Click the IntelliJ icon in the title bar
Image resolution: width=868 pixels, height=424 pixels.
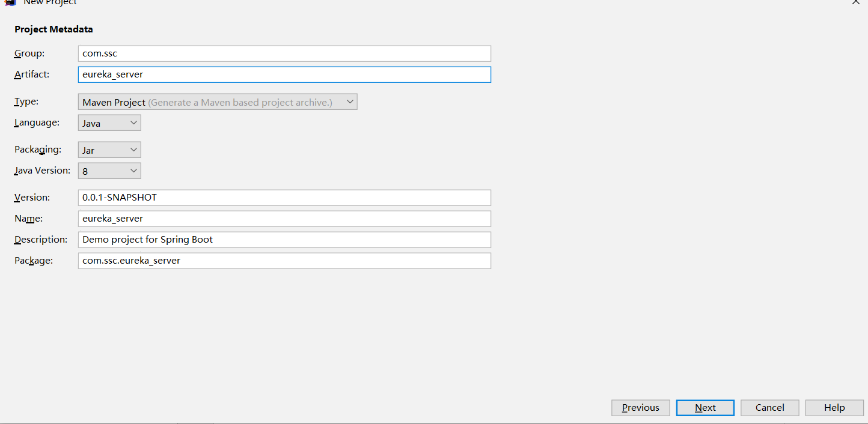tap(10, 2)
